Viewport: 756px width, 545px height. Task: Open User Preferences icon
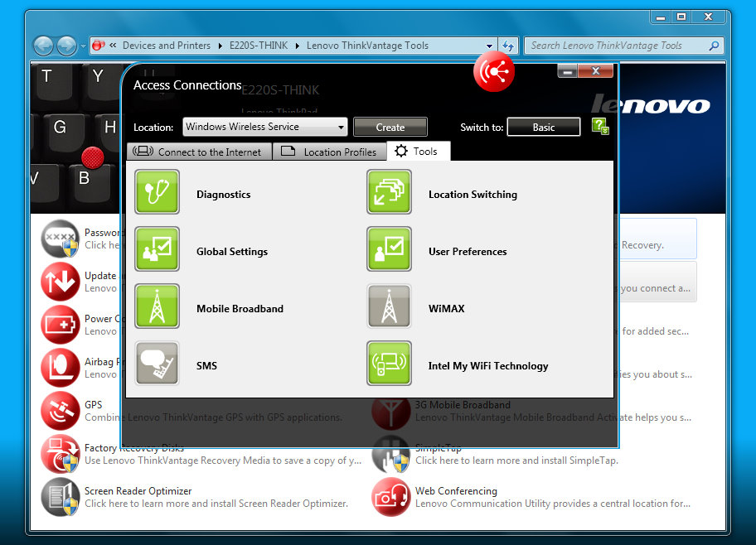click(x=389, y=248)
